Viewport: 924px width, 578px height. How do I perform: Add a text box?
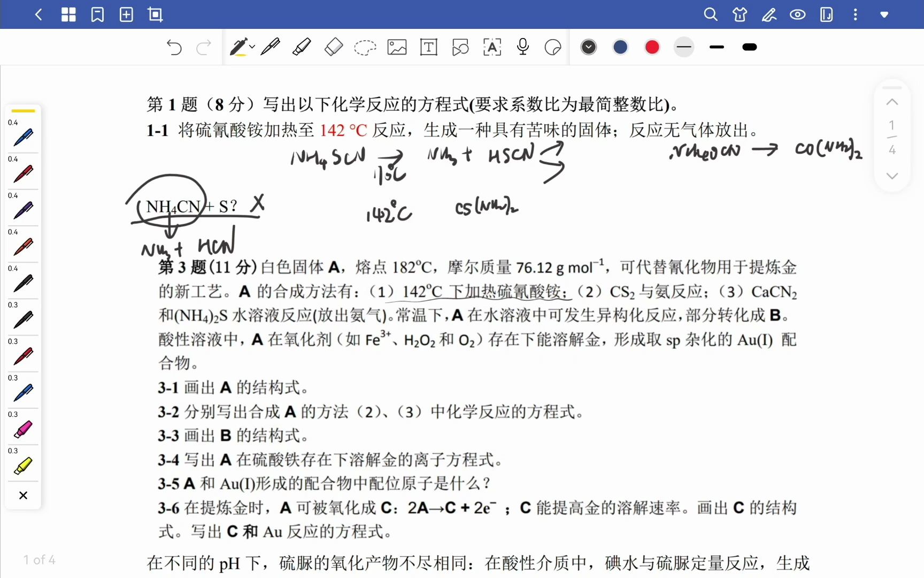coord(428,47)
